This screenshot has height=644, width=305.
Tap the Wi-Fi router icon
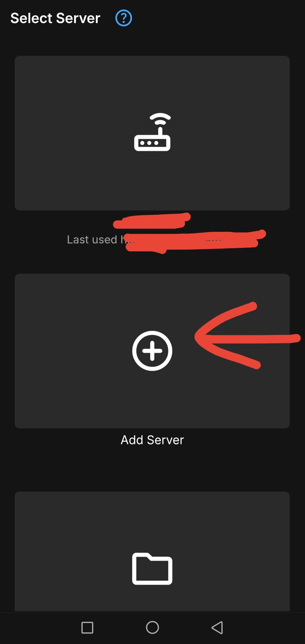coord(152,132)
